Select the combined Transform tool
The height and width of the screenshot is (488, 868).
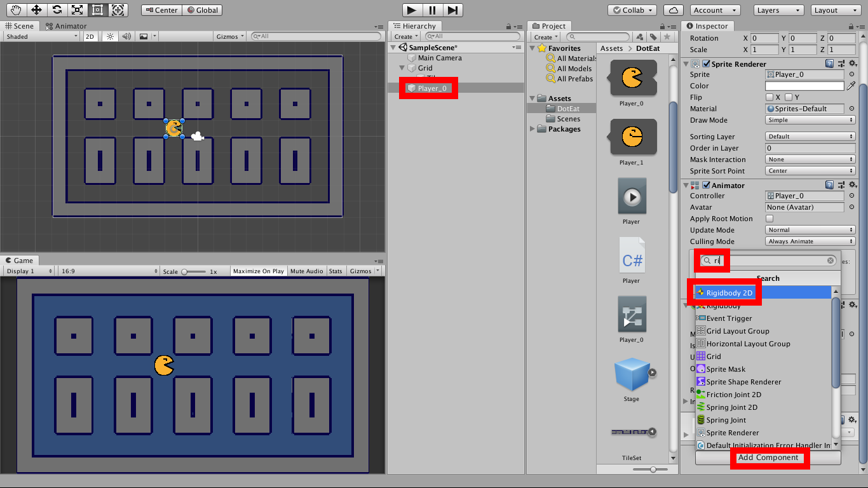(118, 10)
